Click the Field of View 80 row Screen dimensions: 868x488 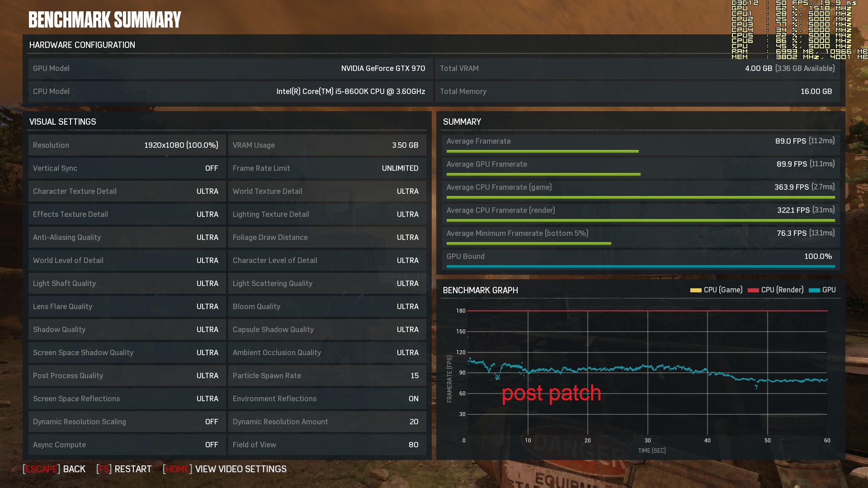pos(326,445)
